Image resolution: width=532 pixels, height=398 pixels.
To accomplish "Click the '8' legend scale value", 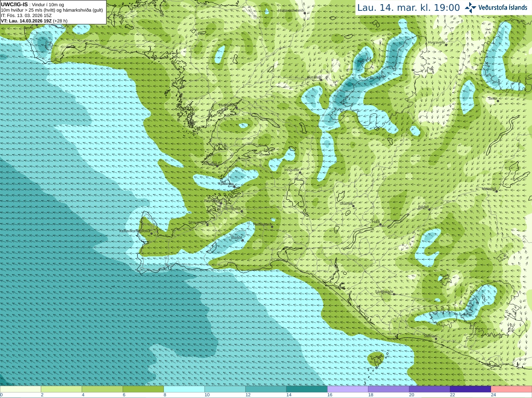I will pyautogui.click(x=165, y=395).
